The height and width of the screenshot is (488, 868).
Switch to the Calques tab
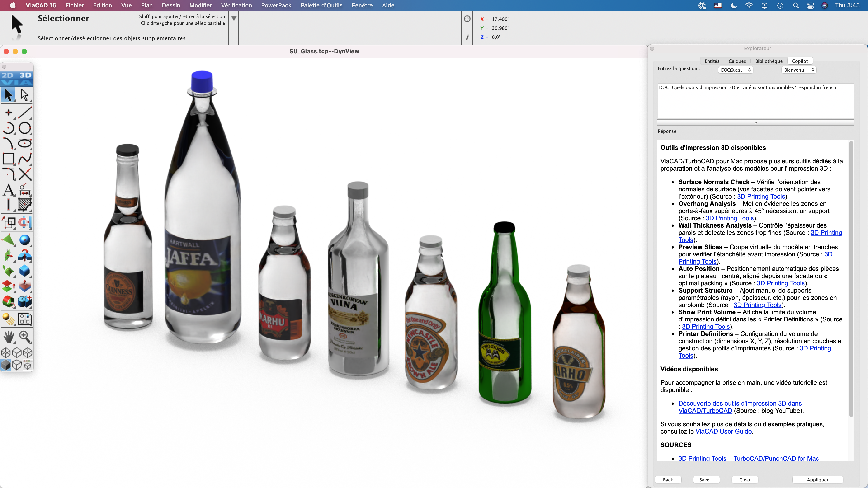(737, 61)
